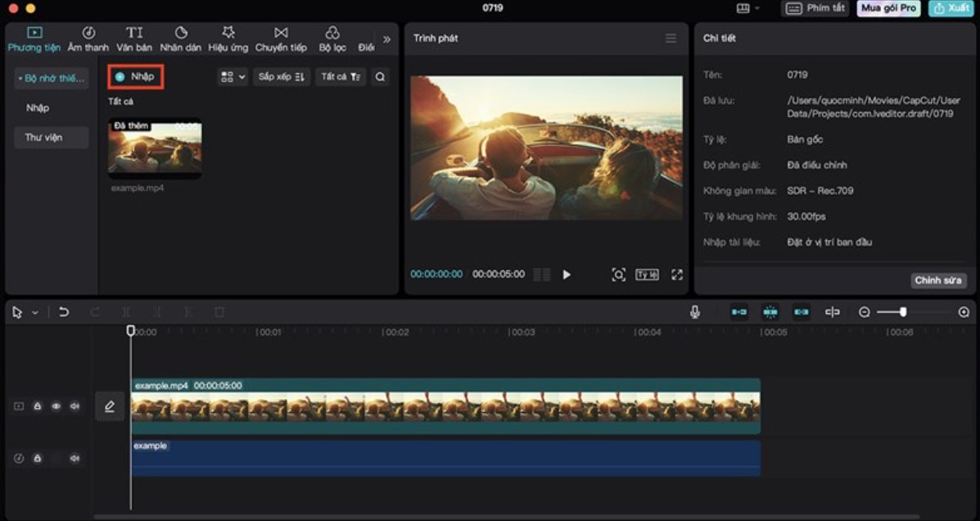Open the player panel hamburger menu
Viewport: 980px width, 521px height.
(671, 39)
